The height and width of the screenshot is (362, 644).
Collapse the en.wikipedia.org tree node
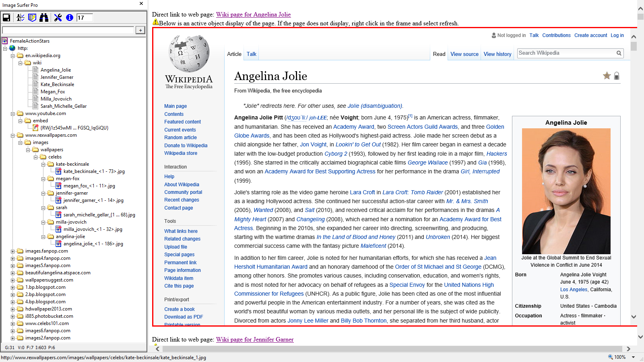(12, 56)
